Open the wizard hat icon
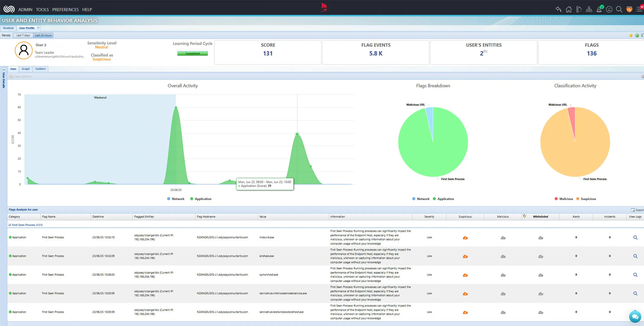Image resolution: width=644 pixels, height=326 pixels. [x=599, y=9]
